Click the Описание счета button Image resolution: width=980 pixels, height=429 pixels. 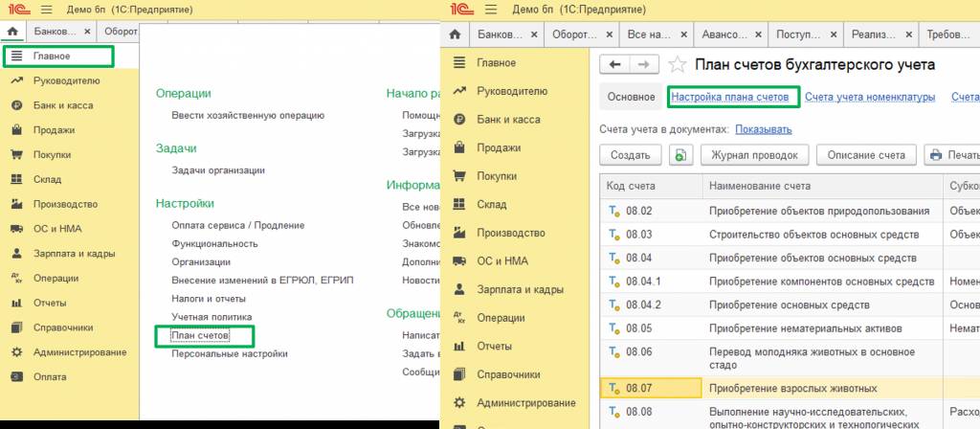pyautogui.click(x=865, y=155)
